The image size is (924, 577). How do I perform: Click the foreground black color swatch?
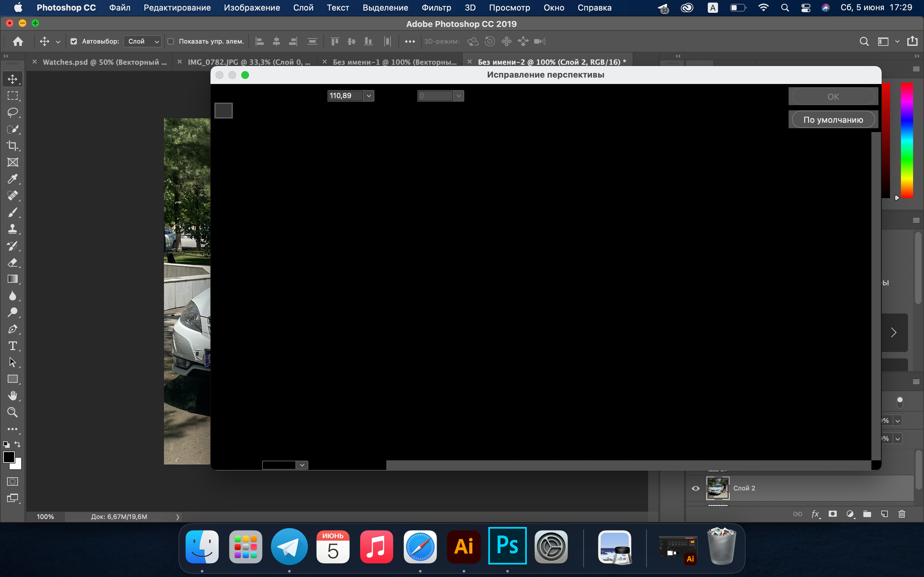[x=9, y=457]
